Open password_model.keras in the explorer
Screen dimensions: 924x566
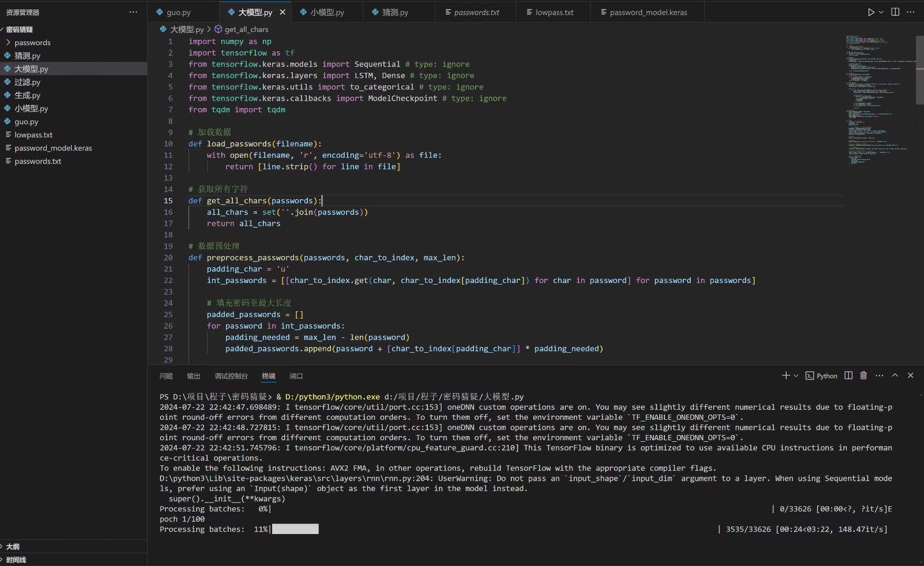(73, 148)
